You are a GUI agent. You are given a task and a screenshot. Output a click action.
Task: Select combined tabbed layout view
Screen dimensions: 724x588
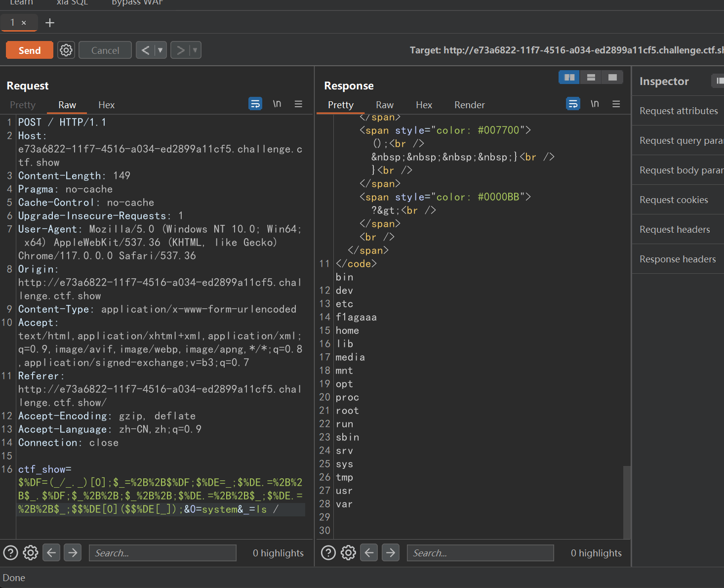612,77
